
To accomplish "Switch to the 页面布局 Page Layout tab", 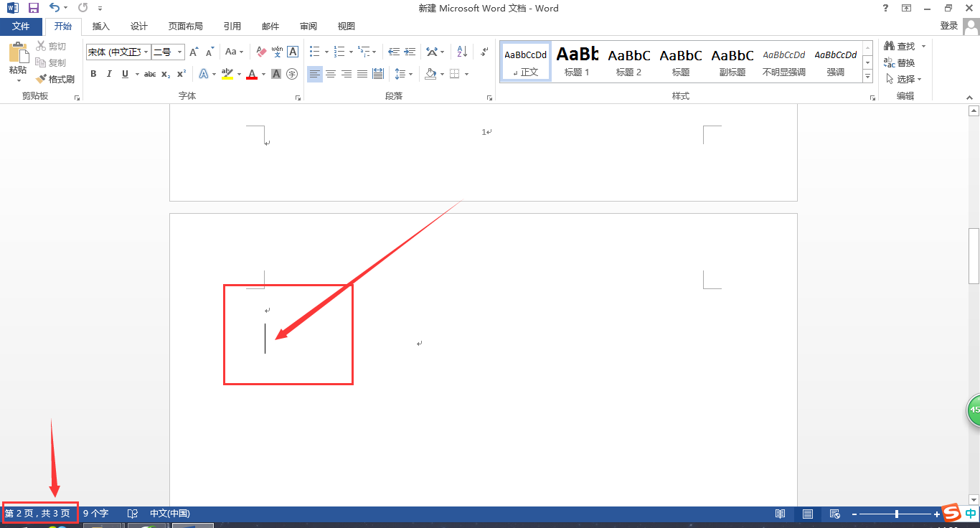I will pyautogui.click(x=186, y=26).
